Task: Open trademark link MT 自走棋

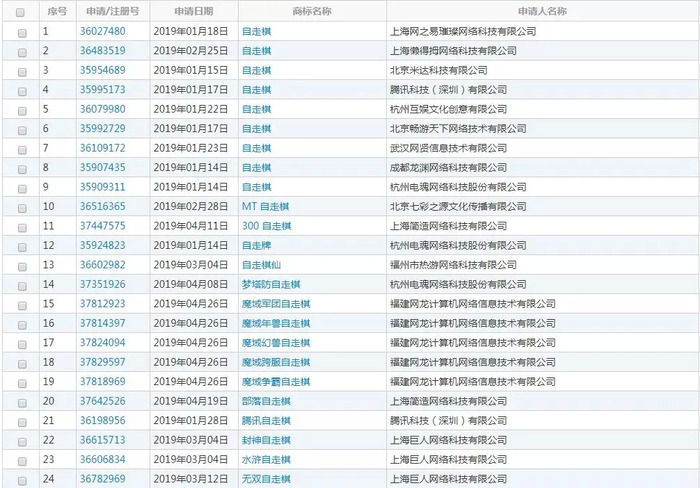Action: 266,207
